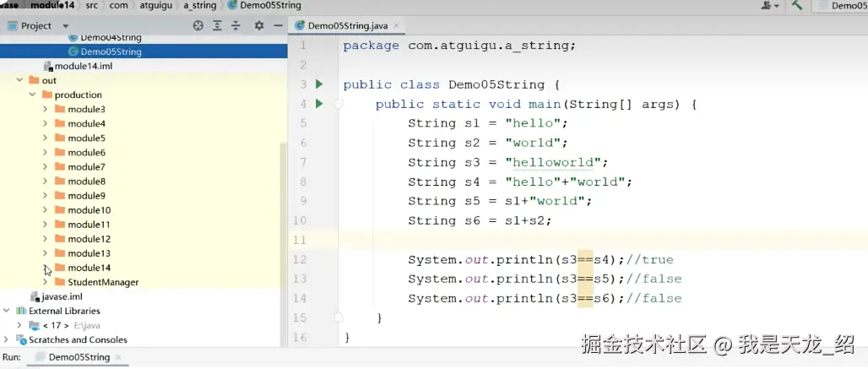Close the Demo05String.java editor tab
The image size is (868, 369).
pyautogui.click(x=396, y=26)
